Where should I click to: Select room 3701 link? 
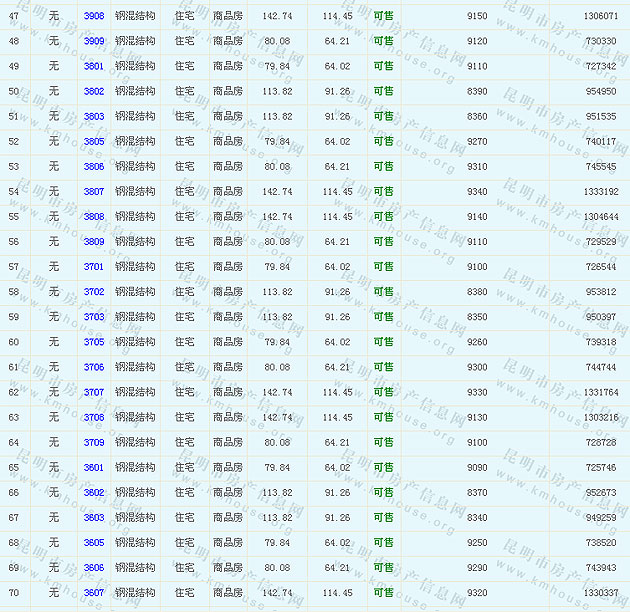(x=93, y=267)
